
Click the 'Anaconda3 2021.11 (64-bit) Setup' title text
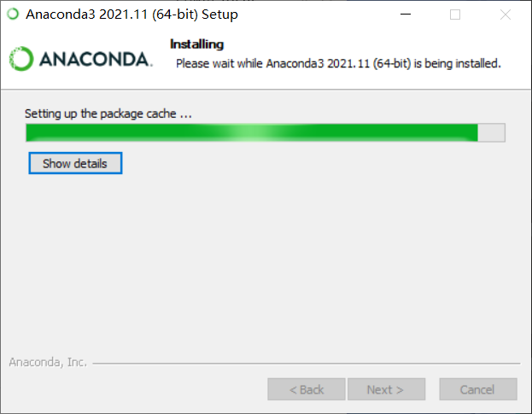tap(132, 15)
